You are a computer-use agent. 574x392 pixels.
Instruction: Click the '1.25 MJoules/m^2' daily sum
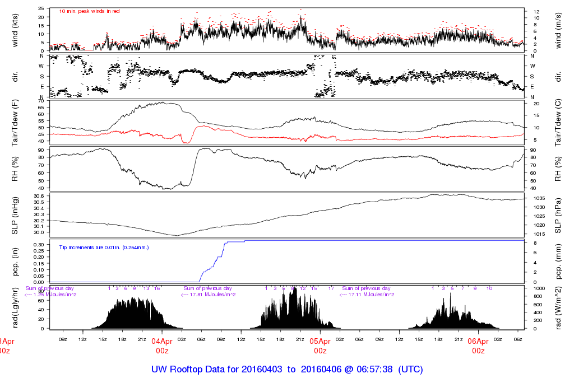(x=55, y=295)
